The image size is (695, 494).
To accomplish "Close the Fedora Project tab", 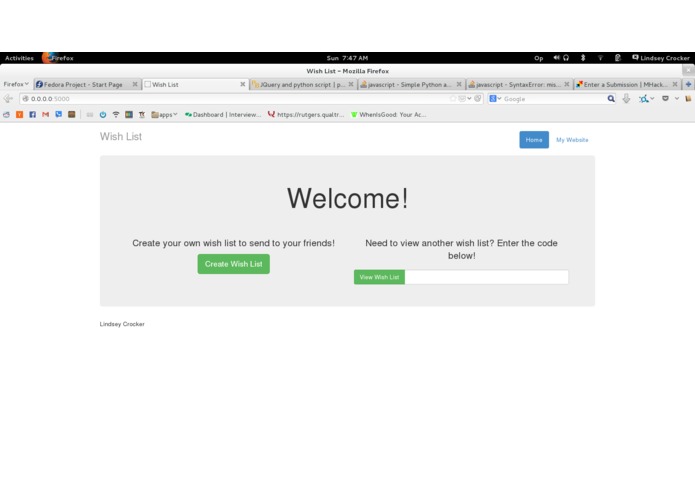I will pyautogui.click(x=135, y=84).
